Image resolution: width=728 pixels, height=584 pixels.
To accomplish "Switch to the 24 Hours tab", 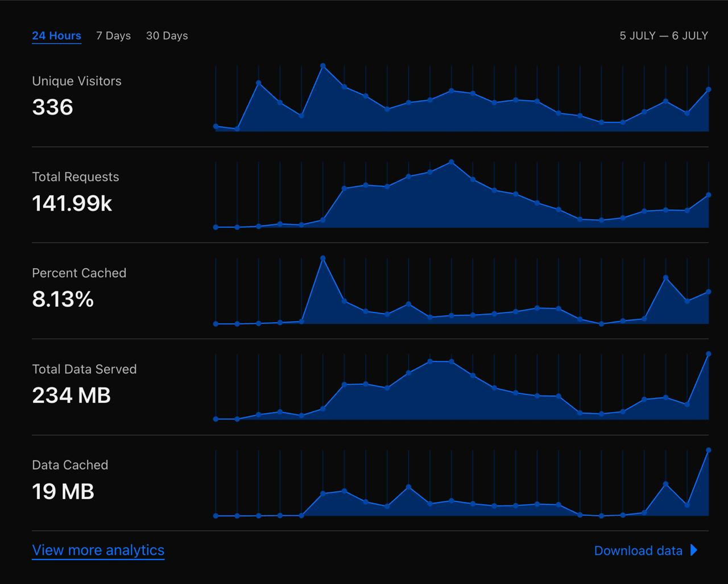I will coord(56,36).
